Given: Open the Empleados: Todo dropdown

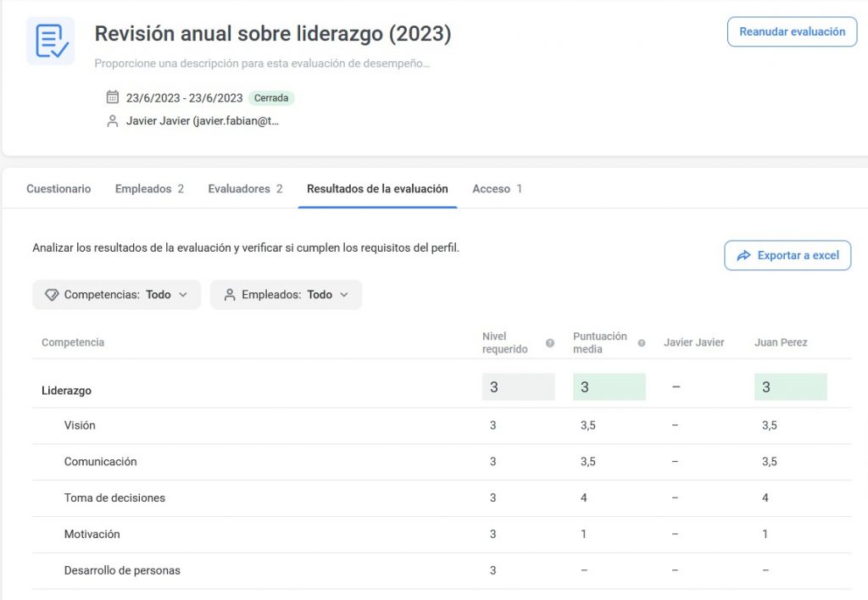Looking at the screenshot, I should (286, 294).
